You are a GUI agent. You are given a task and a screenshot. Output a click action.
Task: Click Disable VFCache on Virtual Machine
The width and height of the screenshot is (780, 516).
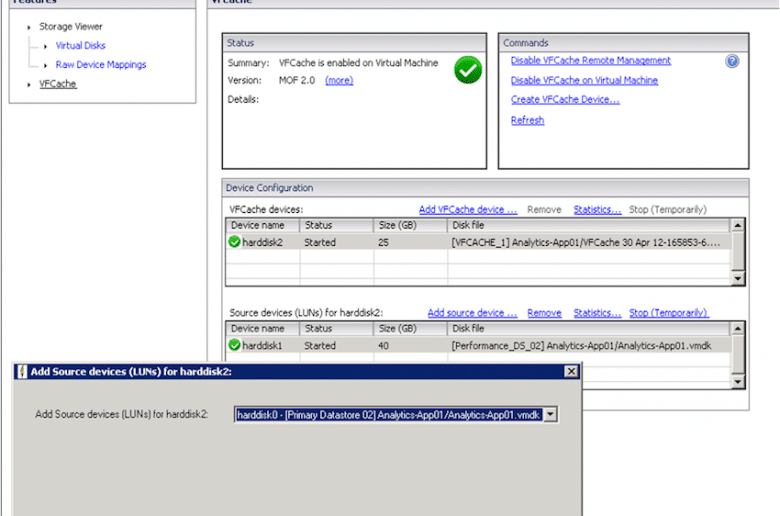coord(584,80)
